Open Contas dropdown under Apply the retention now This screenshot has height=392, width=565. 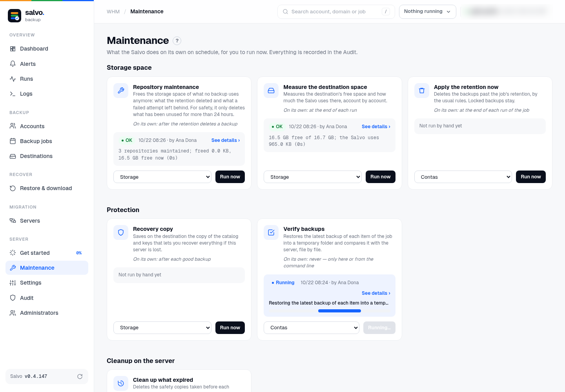463,177
